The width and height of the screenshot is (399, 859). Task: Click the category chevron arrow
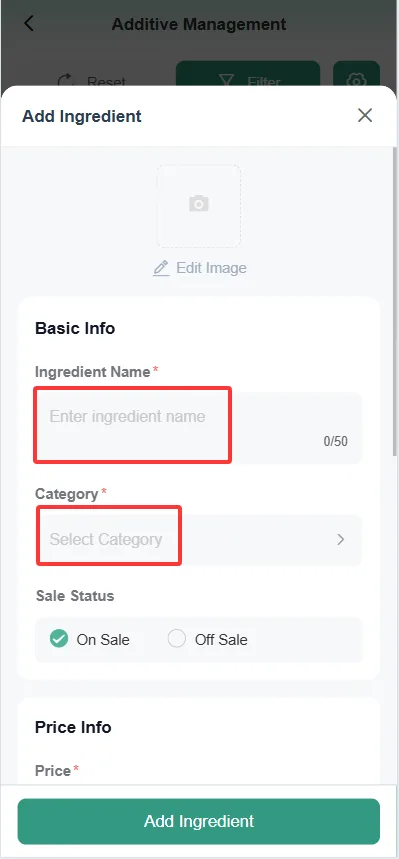coord(341,540)
